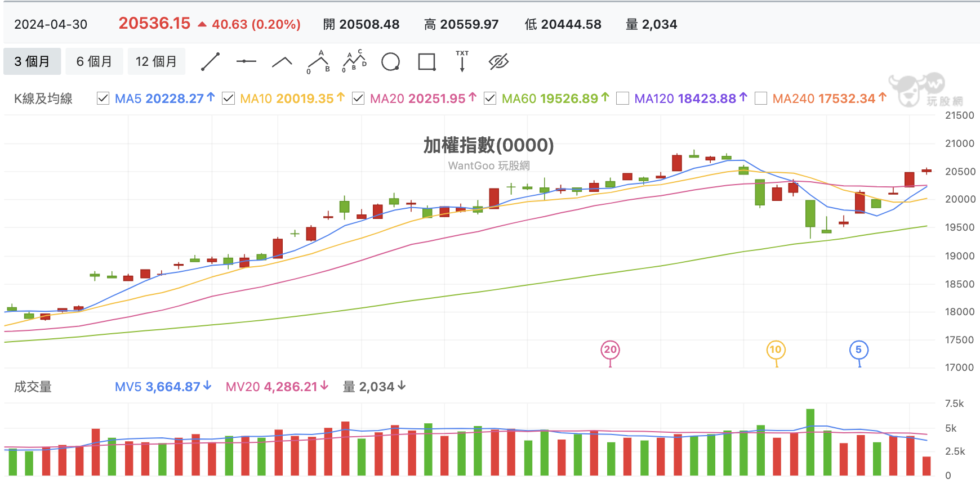Viewport: 980px width, 484px height.
Task: Select the 0-A-B-C-D wave pattern tool
Action: [354, 61]
